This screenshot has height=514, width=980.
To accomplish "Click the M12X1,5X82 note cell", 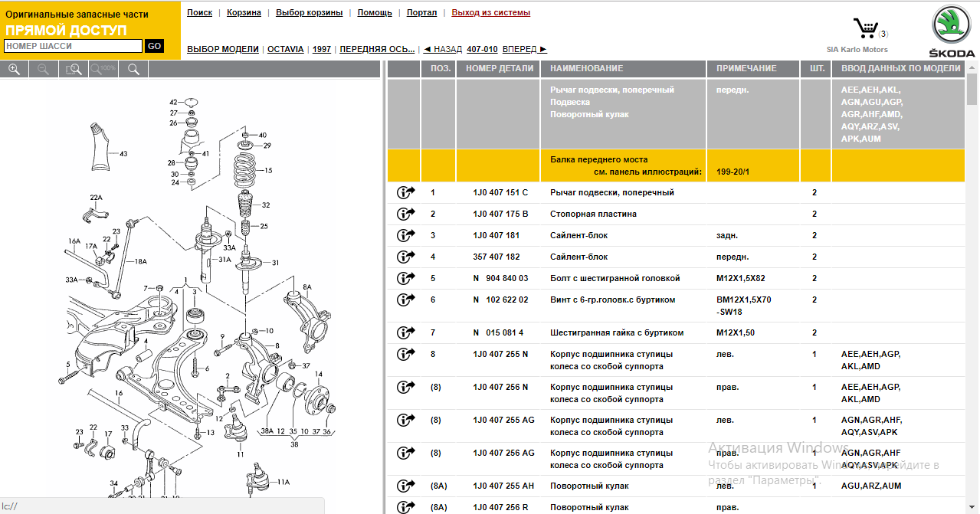I will (x=741, y=278).
